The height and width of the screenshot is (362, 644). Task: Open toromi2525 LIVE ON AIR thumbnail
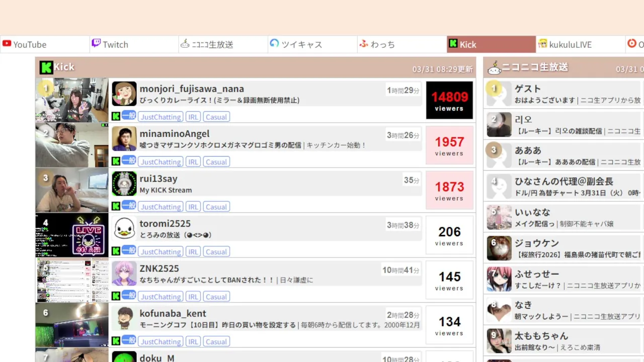(x=72, y=235)
